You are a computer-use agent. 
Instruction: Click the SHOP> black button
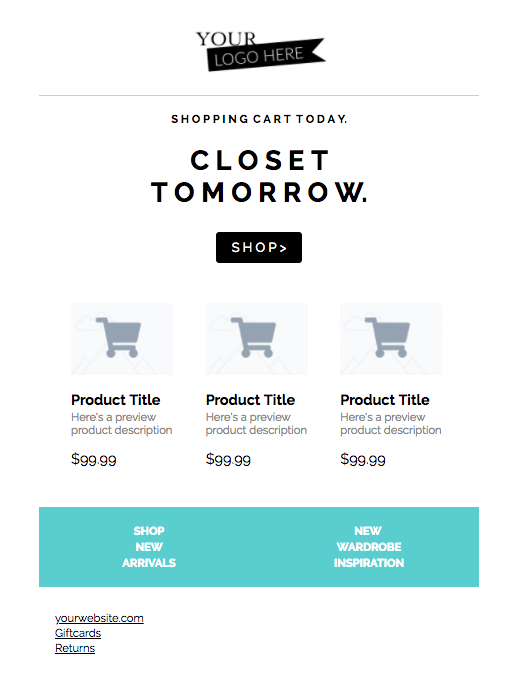[259, 247]
